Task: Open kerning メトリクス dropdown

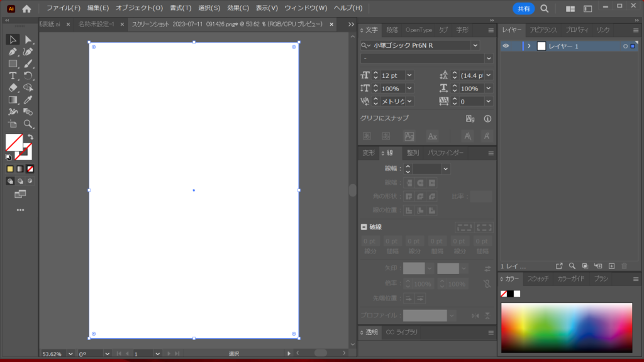Action: pos(409,101)
